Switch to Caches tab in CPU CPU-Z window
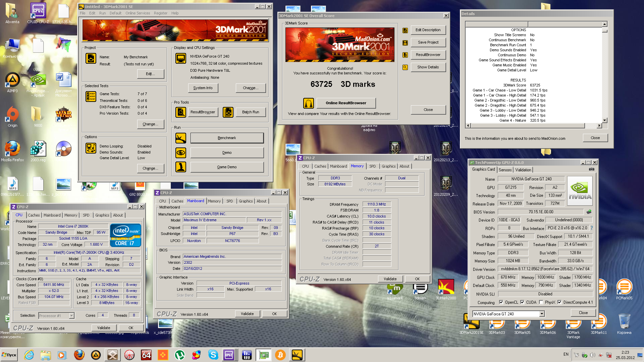 coord(34,215)
